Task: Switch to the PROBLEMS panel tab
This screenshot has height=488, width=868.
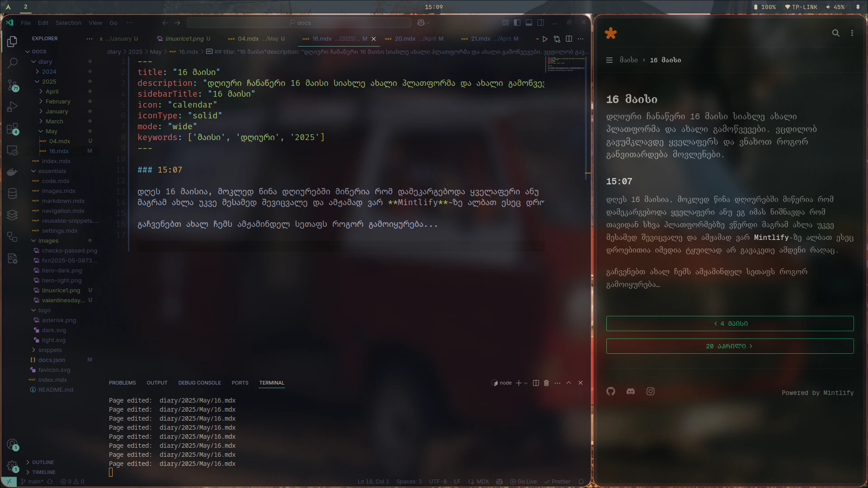Action: pyautogui.click(x=122, y=383)
